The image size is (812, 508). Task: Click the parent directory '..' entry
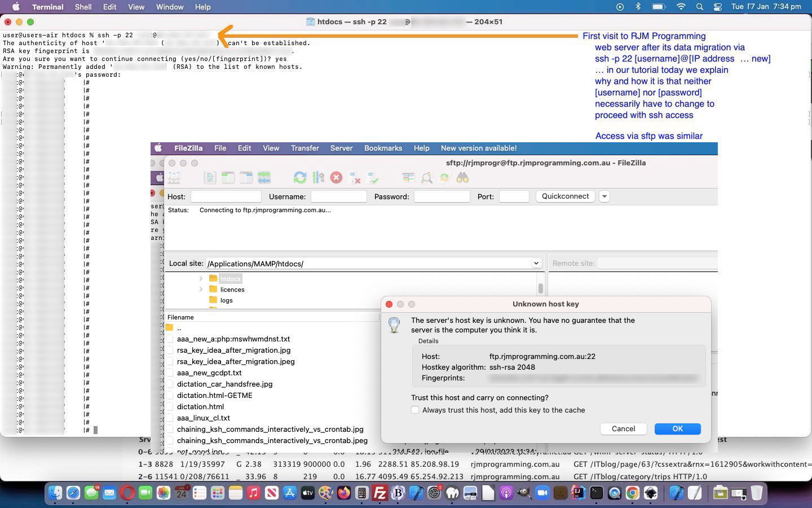coord(179,328)
